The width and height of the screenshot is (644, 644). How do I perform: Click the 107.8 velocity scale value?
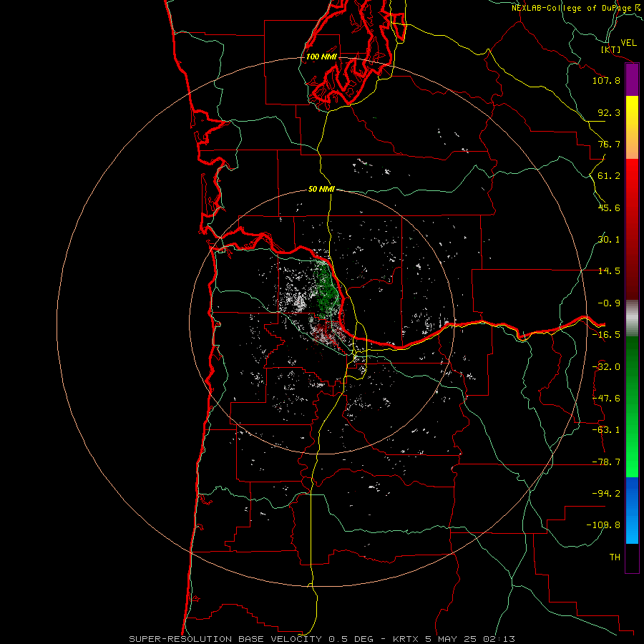606,80
